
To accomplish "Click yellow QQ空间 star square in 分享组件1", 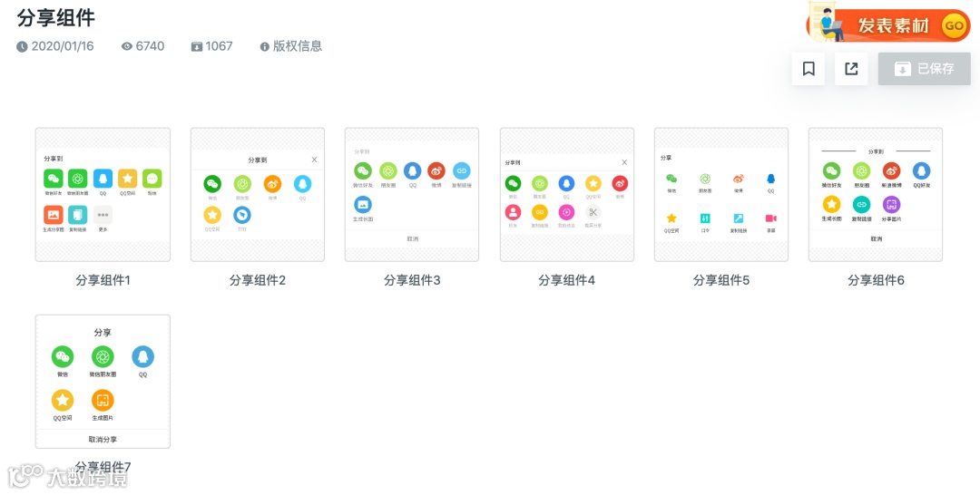I will click(x=128, y=179).
